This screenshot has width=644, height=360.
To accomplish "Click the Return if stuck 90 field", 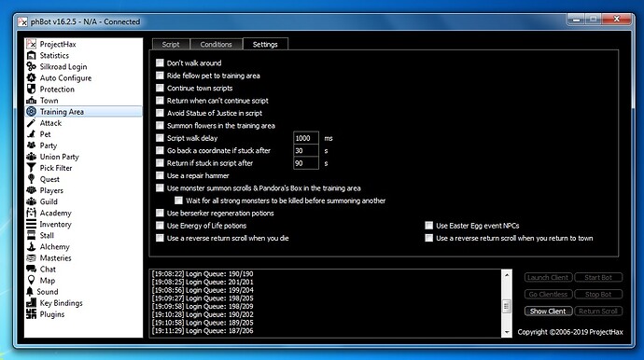I will [306, 163].
